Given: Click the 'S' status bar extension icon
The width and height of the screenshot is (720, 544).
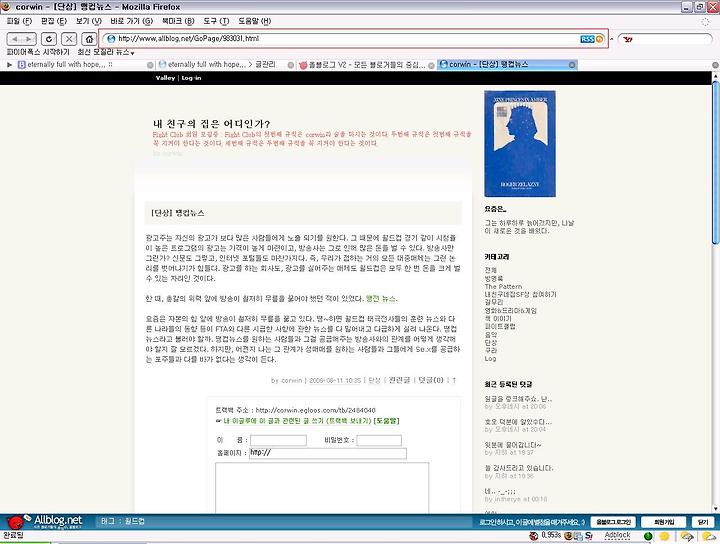Looking at the screenshot, I should click(x=589, y=536).
